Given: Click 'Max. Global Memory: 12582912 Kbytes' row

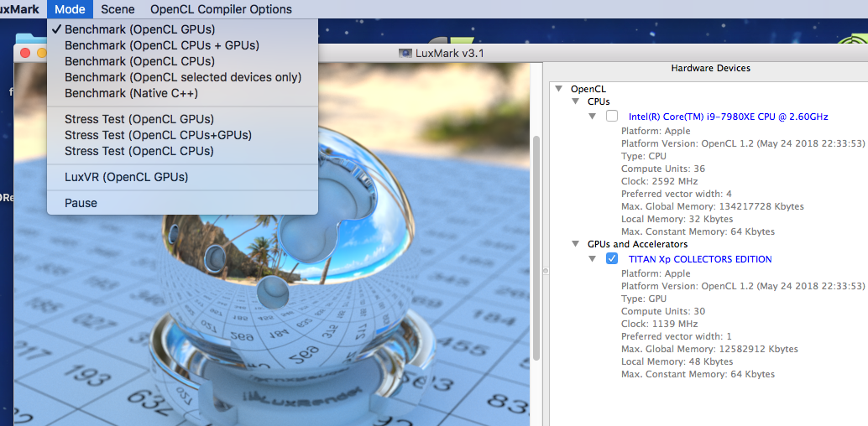Looking at the screenshot, I should coord(709,349).
